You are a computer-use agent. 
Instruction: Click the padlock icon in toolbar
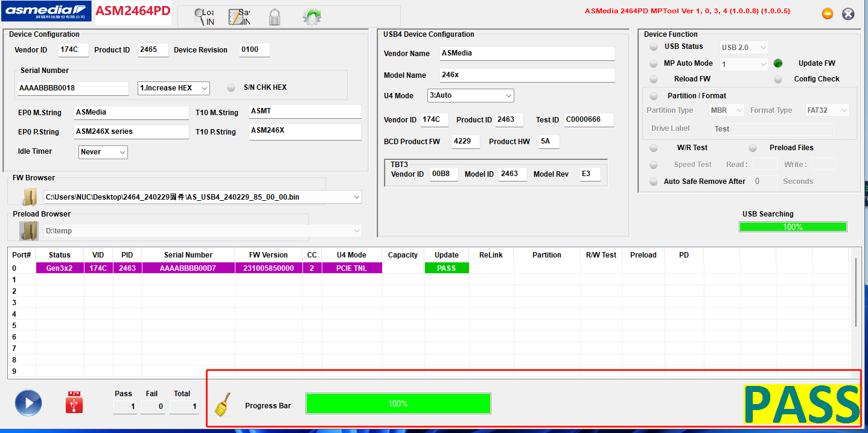[275, 17]
